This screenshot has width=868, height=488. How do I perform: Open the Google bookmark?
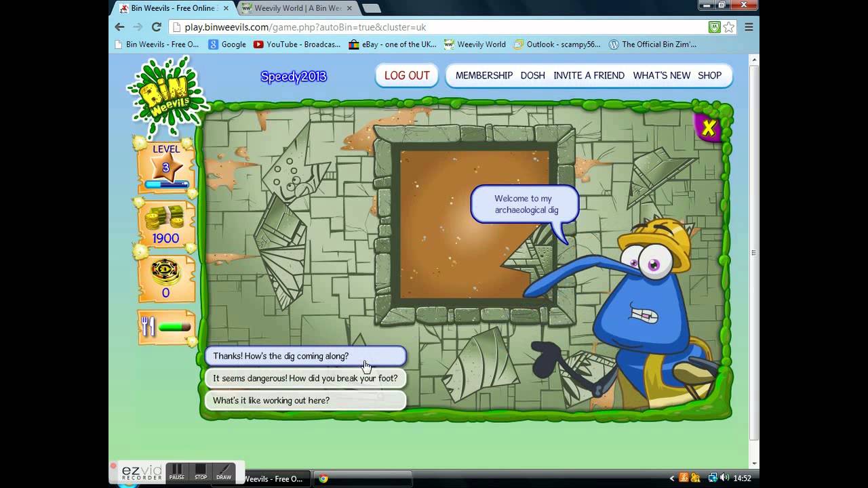click(227, 45)
